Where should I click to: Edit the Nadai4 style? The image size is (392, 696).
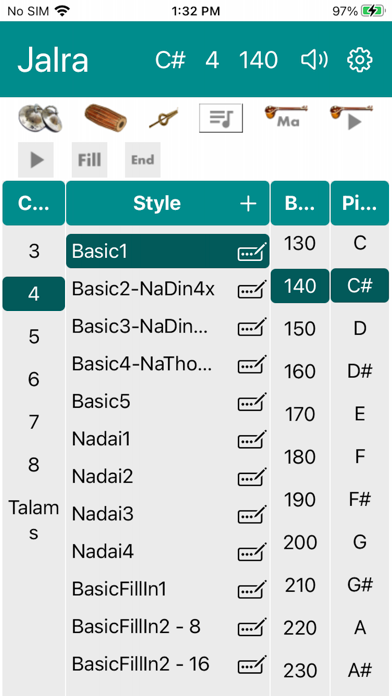pyautogui.click(x=253, y=552)
